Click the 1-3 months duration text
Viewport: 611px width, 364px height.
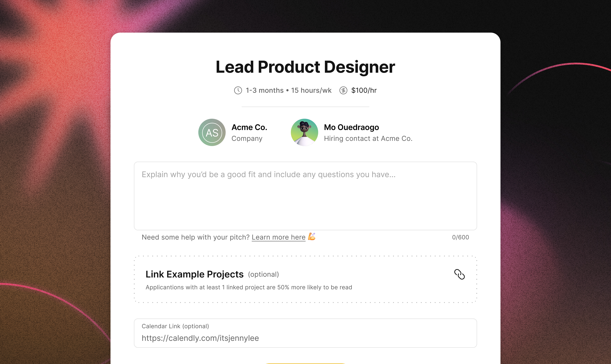pyautogui.click(x=265, y=90)
